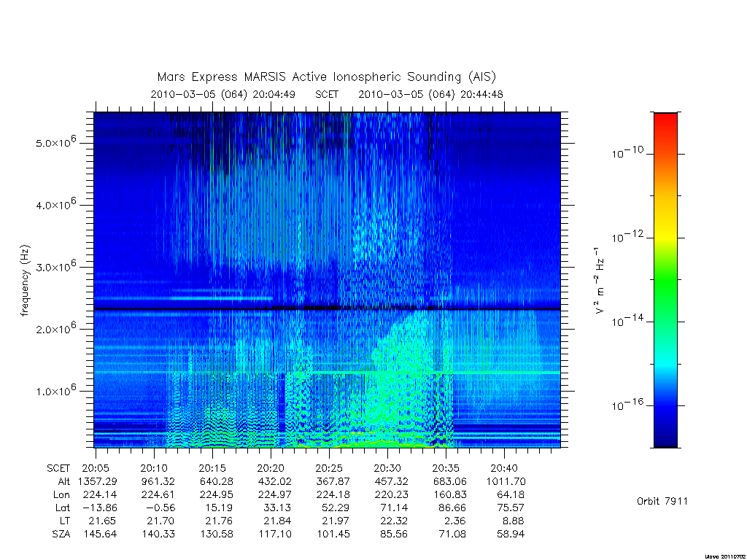This screenshot has height=560, width=747.
Task: Click SZA value 117.10
Action: pyautogui.click(x=275, y=534)
